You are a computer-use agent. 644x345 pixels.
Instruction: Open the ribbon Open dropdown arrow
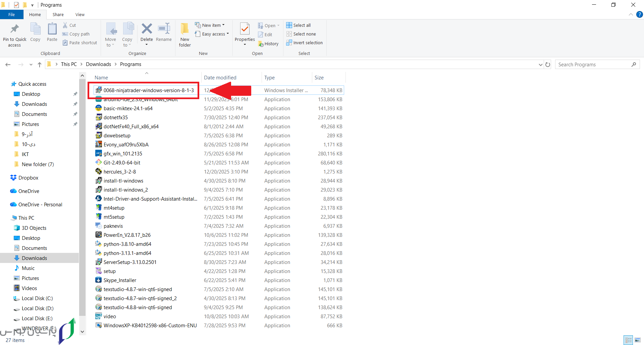(x=278, y=25)
